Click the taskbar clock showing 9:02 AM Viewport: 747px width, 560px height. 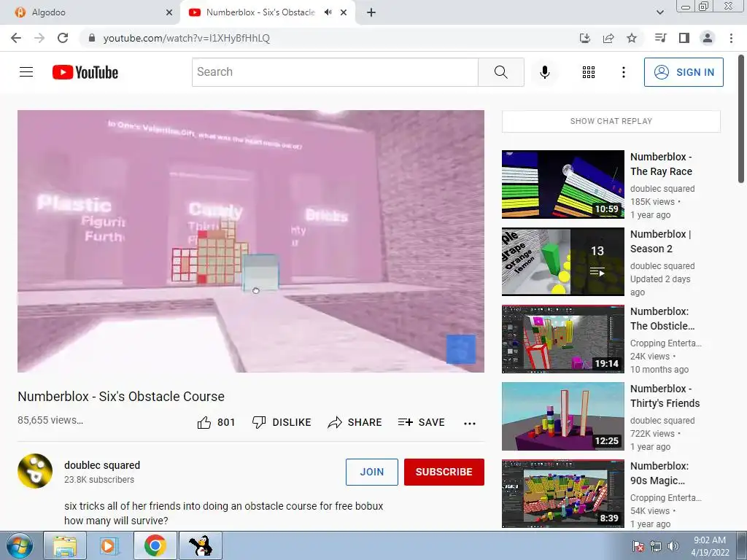pos(710,546)
